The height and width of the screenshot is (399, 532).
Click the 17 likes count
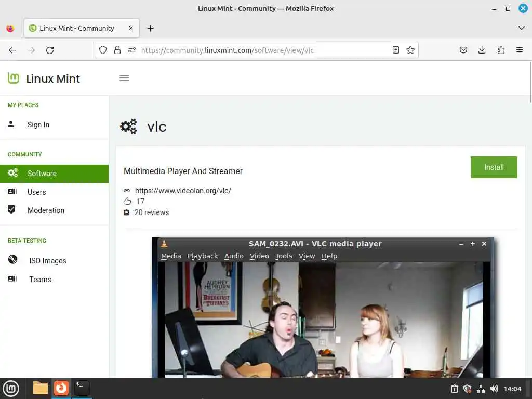pyautogui.click(x=140, y=202)
